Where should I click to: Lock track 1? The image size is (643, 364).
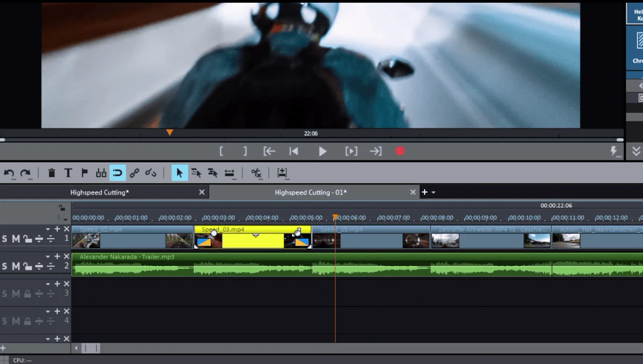pos(28,239)
